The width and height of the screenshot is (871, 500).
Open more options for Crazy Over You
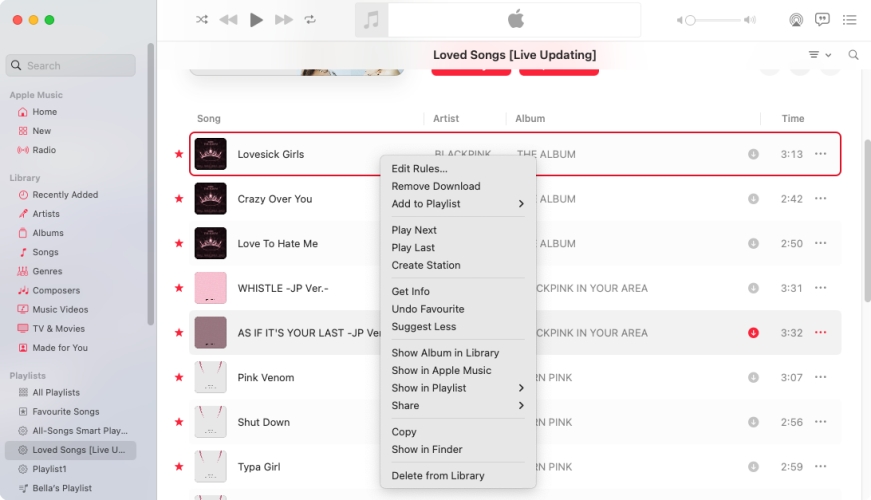(x=820, y=198)
